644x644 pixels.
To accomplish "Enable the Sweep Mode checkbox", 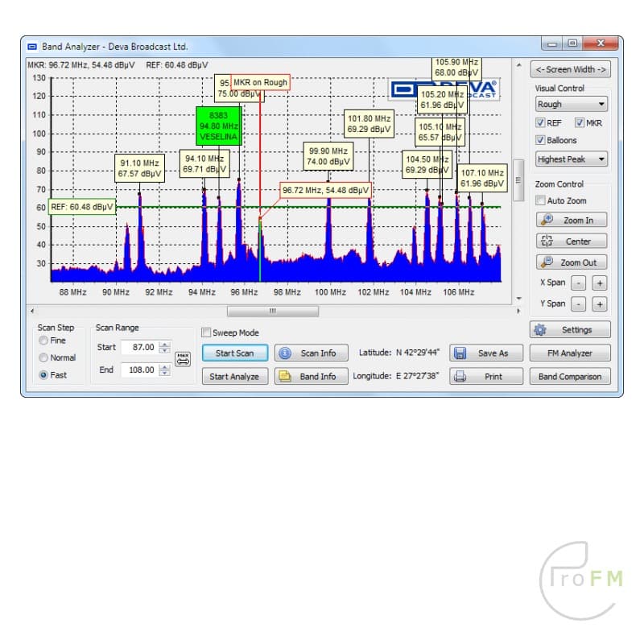I will click(206, 332).
